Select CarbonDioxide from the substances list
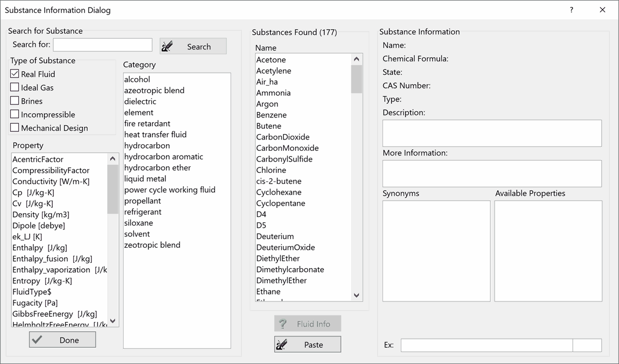 tap(283, 137)
